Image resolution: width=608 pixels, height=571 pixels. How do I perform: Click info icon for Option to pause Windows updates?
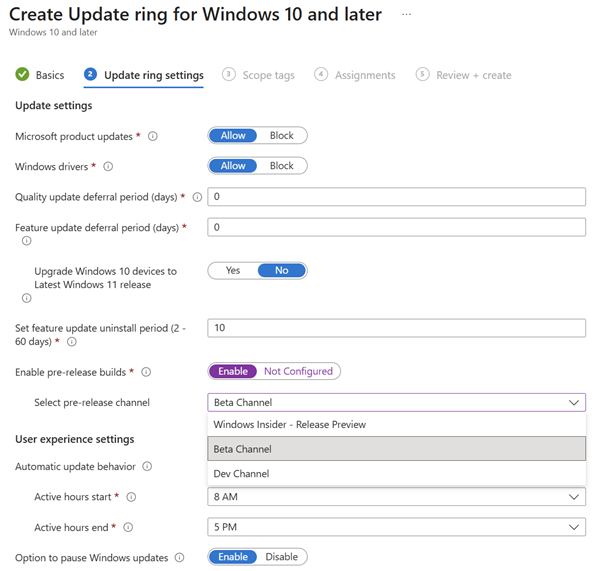point(180,558)
